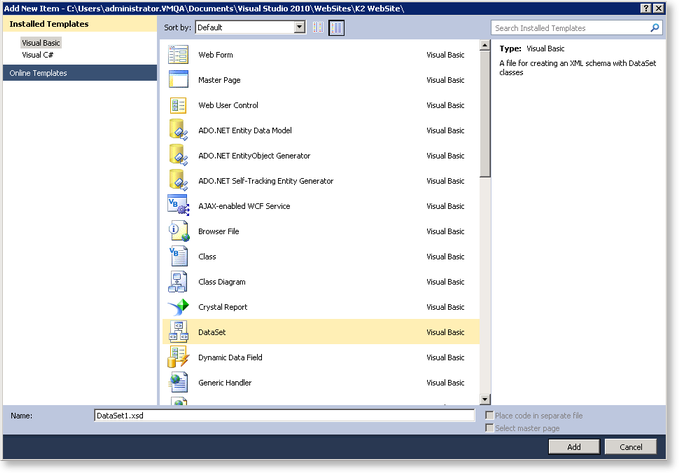
Task: Enable Place code in separate file
Action: tap(489, 415)
